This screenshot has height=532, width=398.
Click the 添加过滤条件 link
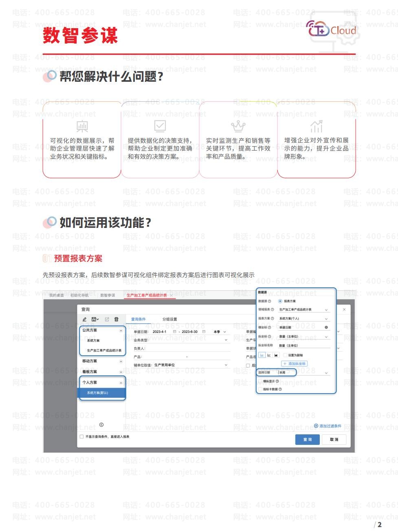[328, 426]
